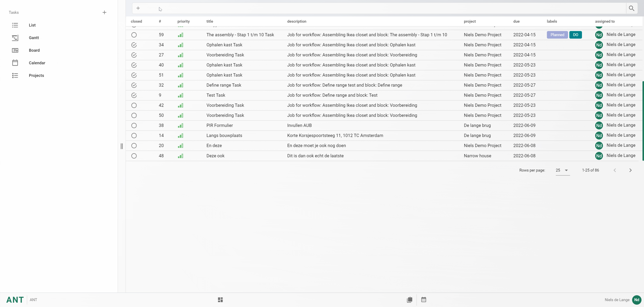Switch to the Board view
The image size is (644, 307).
34,50
